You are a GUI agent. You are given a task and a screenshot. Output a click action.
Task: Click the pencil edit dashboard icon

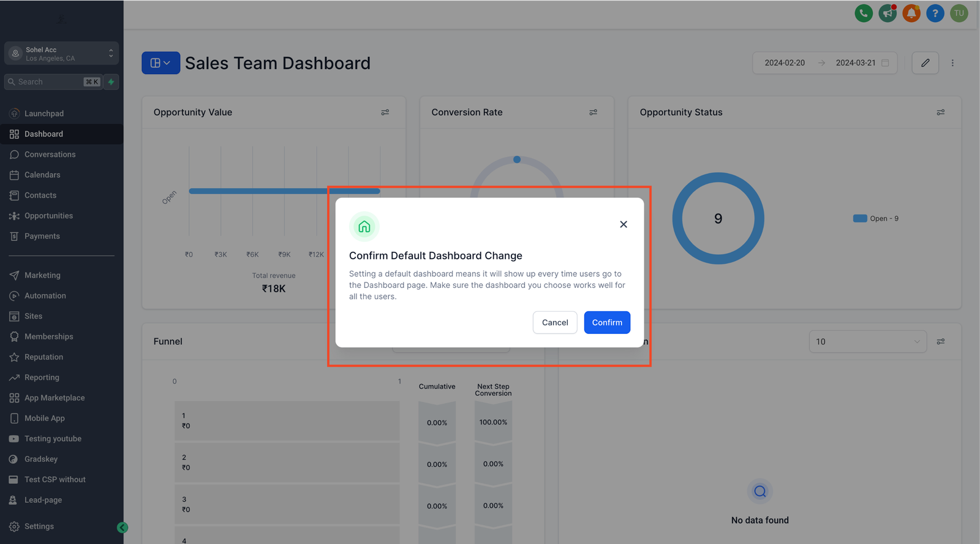coord(925,62)
